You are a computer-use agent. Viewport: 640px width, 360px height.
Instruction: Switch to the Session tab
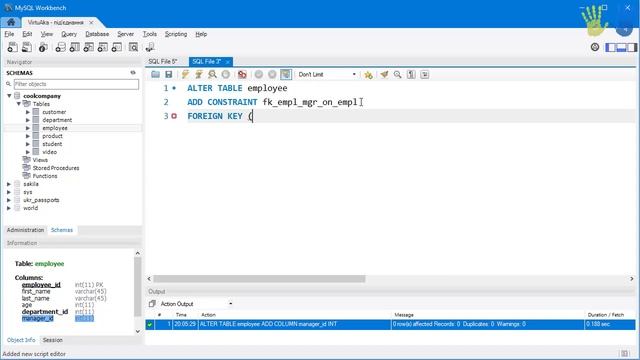point(53,340)
